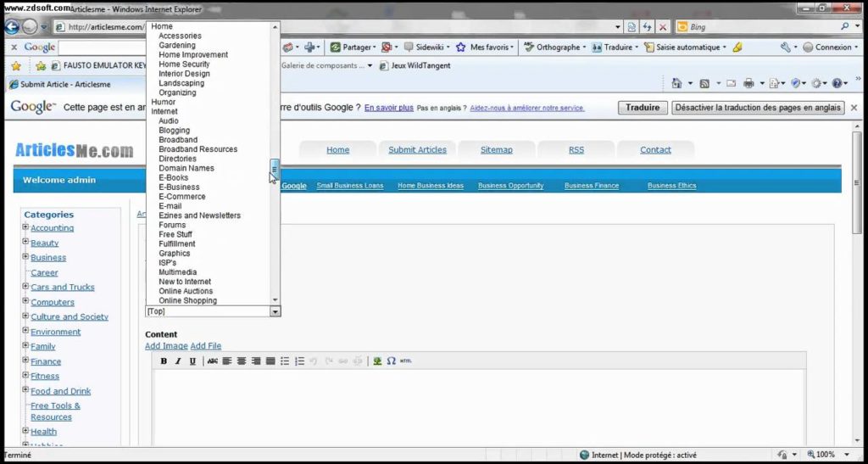
Task: Click the IE Forward navigation button
Action: pos(30,26)
